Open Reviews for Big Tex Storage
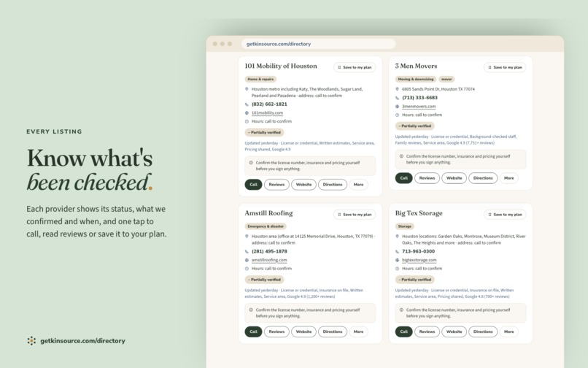 (427, 331)
